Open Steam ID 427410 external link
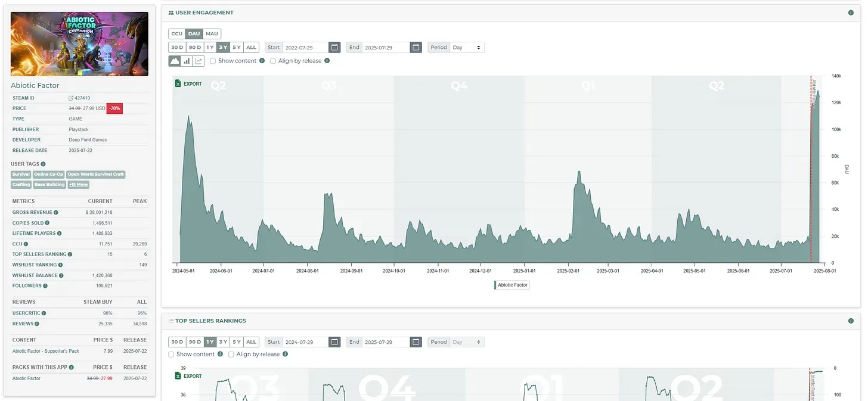The image size is (868, 401). pos(79,98)
